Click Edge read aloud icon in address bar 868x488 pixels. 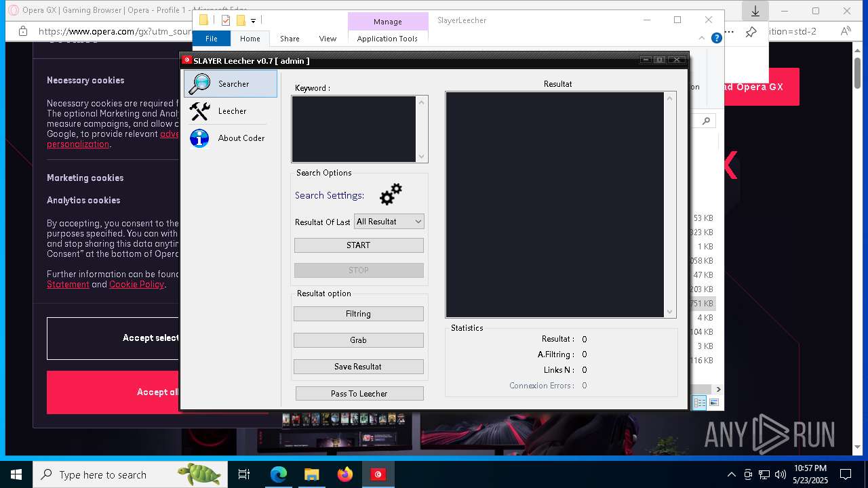[x=846, y=31]
